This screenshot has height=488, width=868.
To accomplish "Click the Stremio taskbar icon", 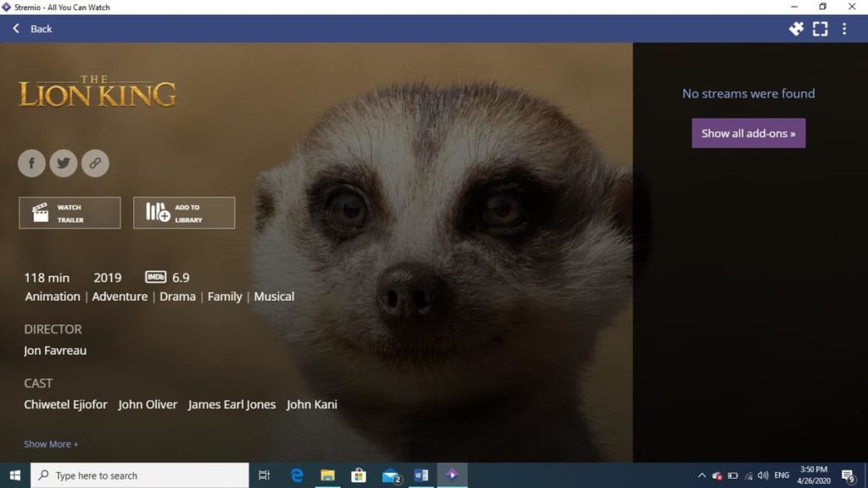I will click(453, 475).
